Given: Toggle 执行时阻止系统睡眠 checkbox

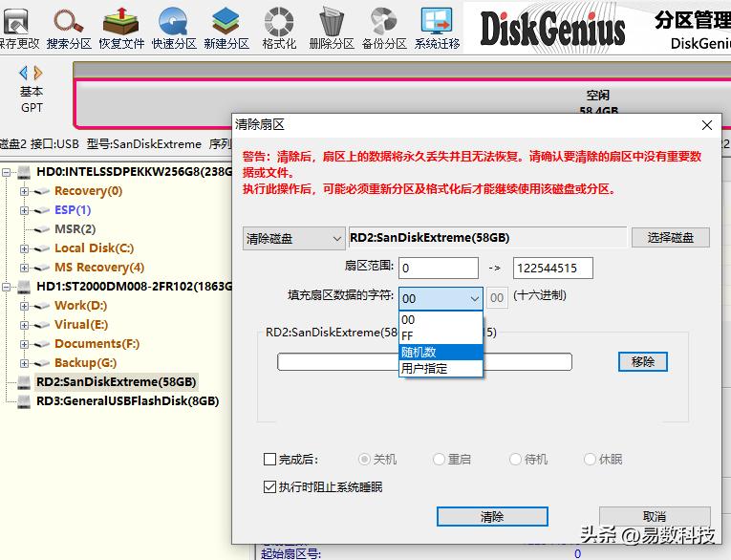Looking at the screenshot, I should (269, 487).
